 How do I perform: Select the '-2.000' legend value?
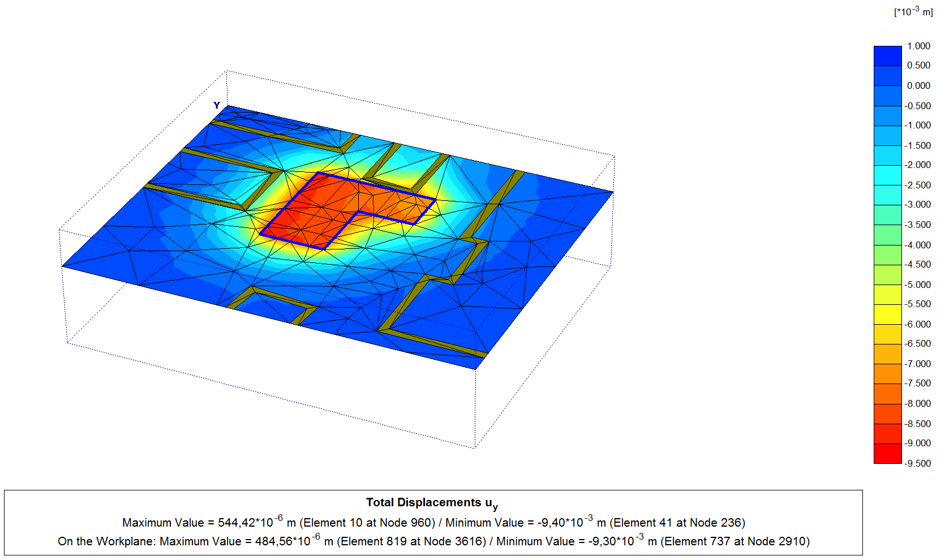tap(917, 165)
